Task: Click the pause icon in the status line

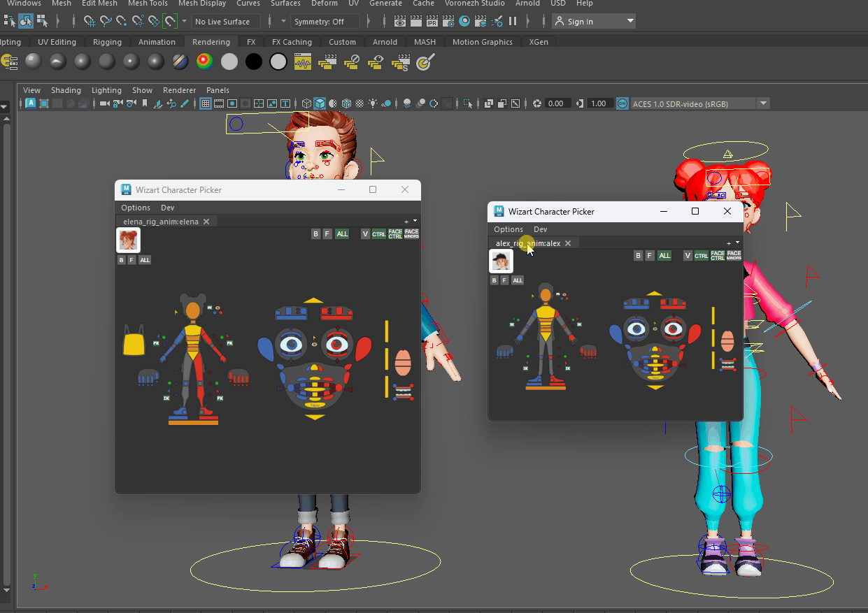Action: [513, 22]
